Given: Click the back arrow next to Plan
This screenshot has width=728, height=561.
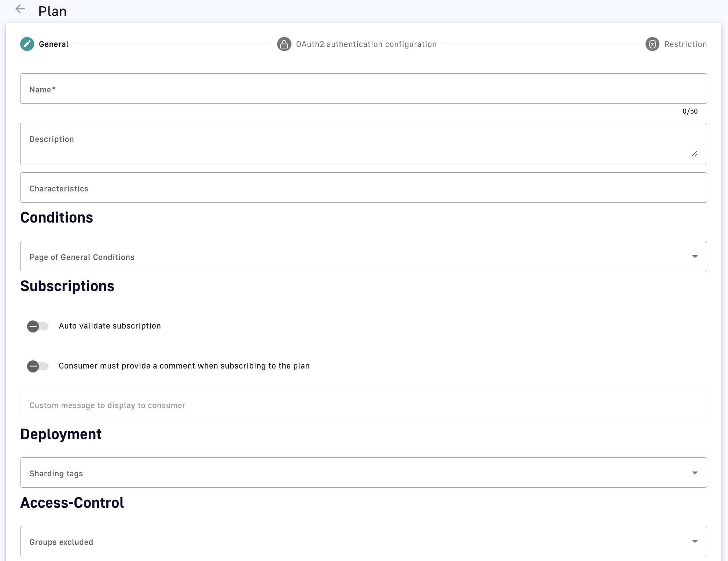Looking at the screenshot, I should 20,10.
